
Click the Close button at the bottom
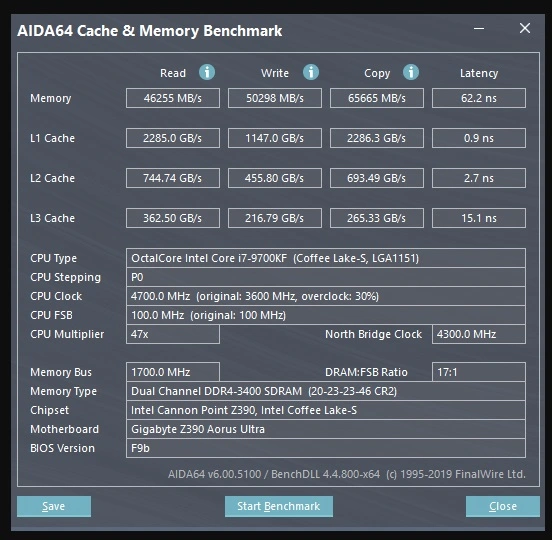click(503, 506)
